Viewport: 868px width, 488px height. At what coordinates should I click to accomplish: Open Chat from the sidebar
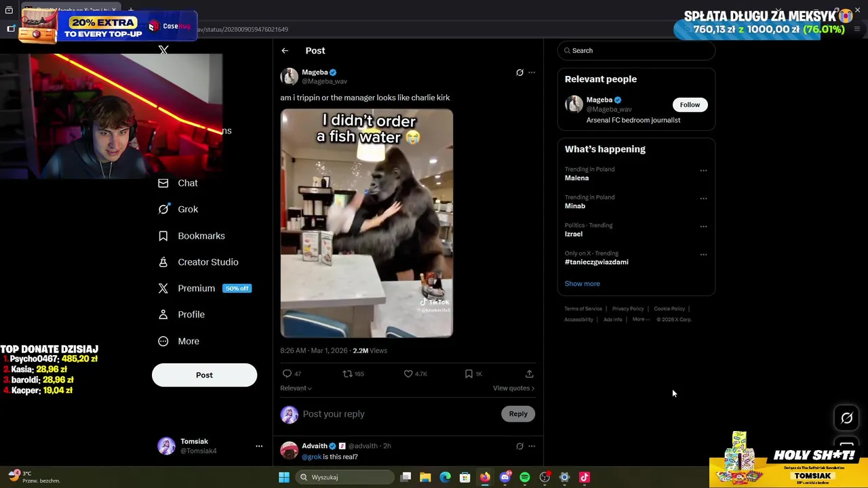pos(178,183)
